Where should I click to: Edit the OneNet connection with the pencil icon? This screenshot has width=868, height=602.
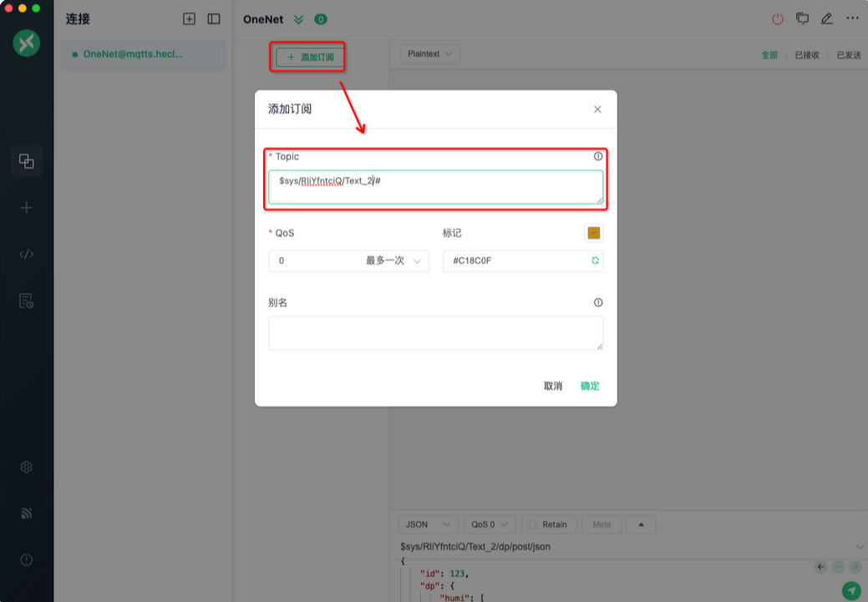[x=826, y=18]
